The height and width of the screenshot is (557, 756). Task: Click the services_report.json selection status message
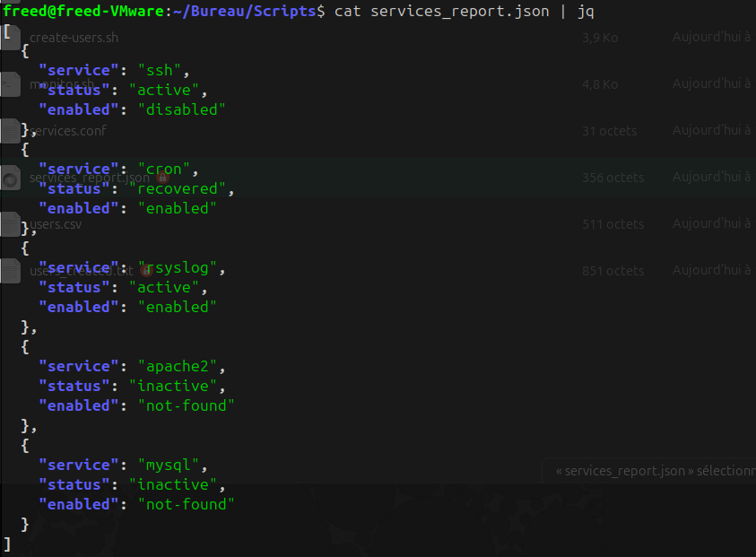point(653,470)
